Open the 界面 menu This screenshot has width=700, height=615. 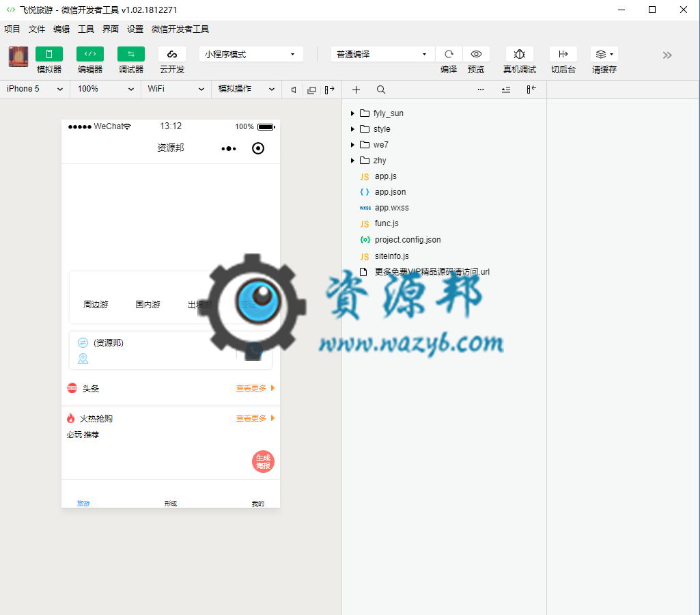(110, 29)
